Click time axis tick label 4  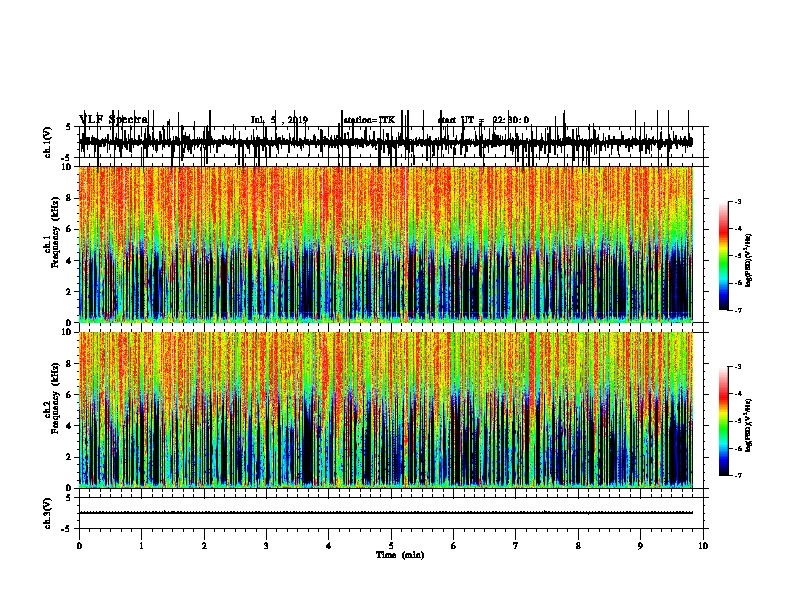pos(329,546)
